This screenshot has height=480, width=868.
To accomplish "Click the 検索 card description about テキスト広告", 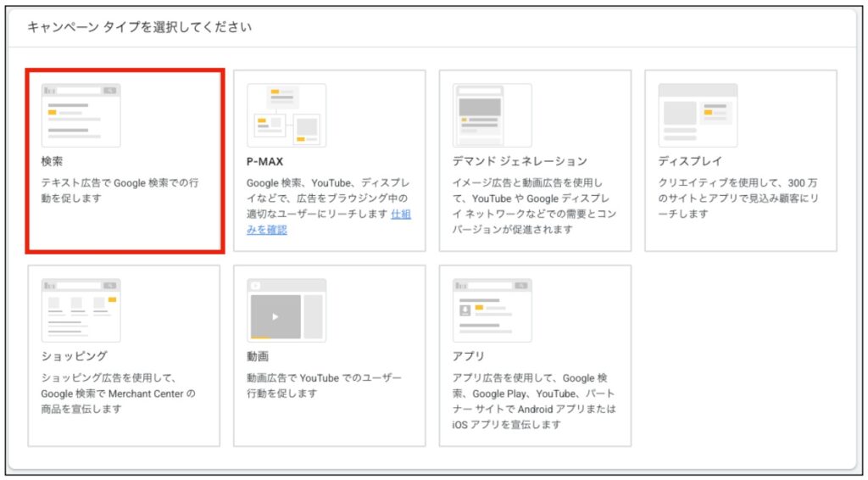I will 120,191.
